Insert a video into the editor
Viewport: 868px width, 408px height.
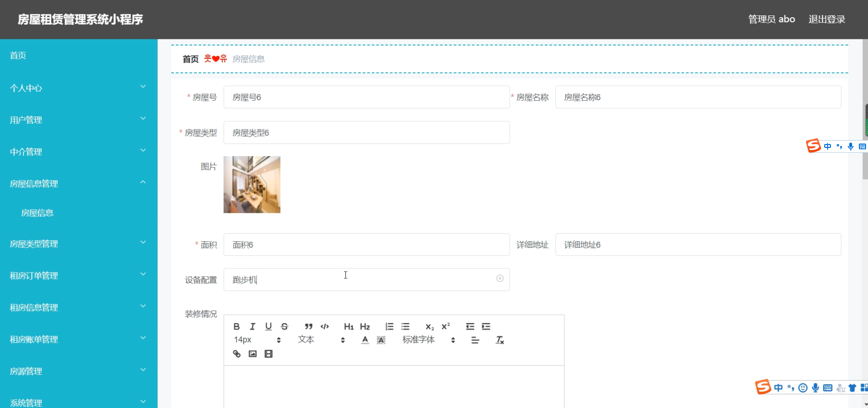(268, 354)
